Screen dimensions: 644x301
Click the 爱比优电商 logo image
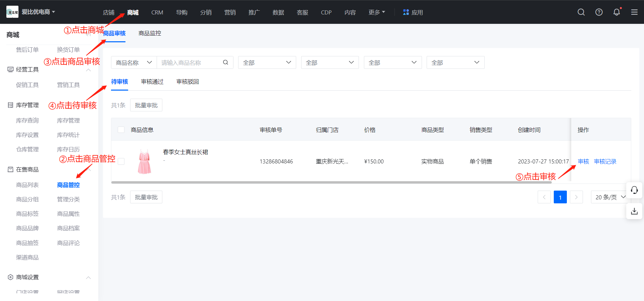coord(12,12)
